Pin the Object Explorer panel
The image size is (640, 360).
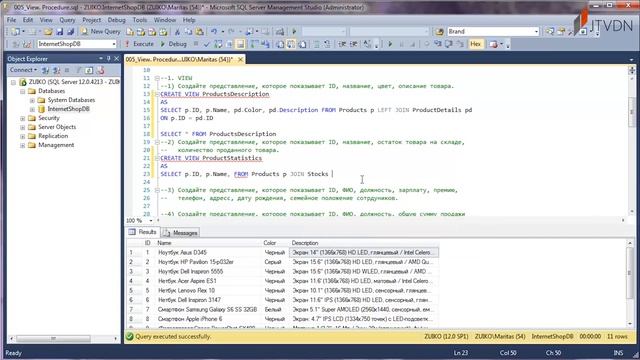[x=108, y=59]
